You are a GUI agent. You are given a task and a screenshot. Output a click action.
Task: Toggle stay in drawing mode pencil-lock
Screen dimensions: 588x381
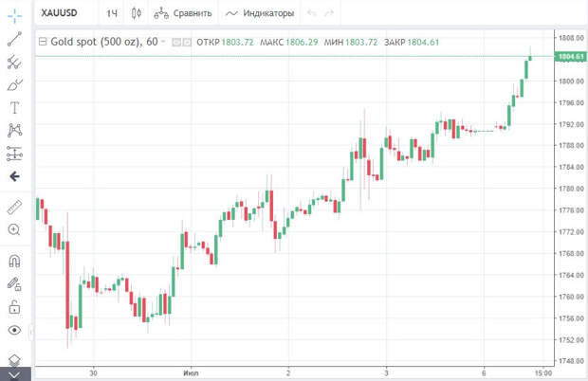point(14,284)
